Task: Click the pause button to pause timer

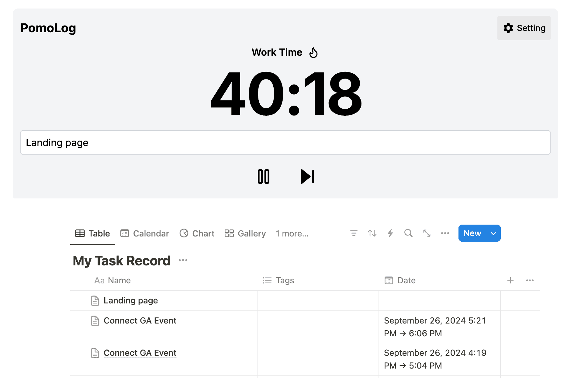Action: coord(263,176)
